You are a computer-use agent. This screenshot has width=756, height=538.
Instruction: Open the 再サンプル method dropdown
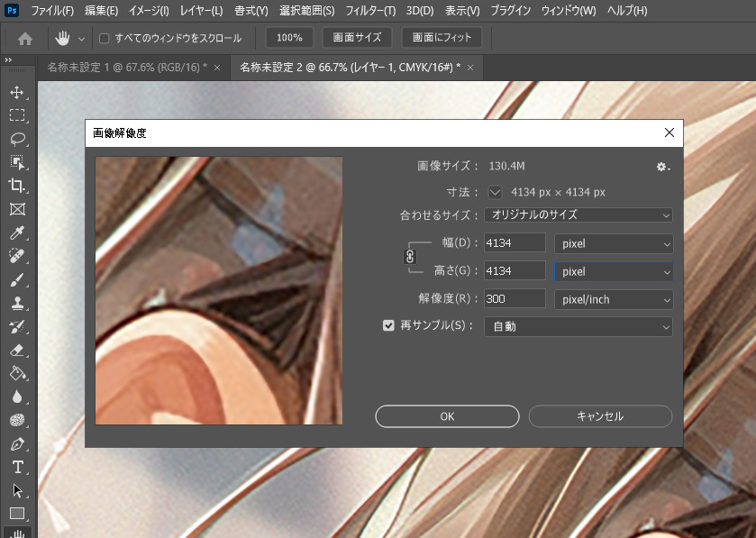(x=578, y=326)
